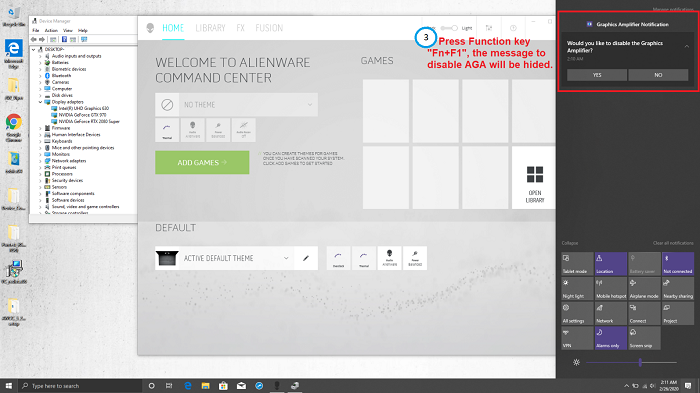Open the Thermal tile in DEFAULT section

364,258
